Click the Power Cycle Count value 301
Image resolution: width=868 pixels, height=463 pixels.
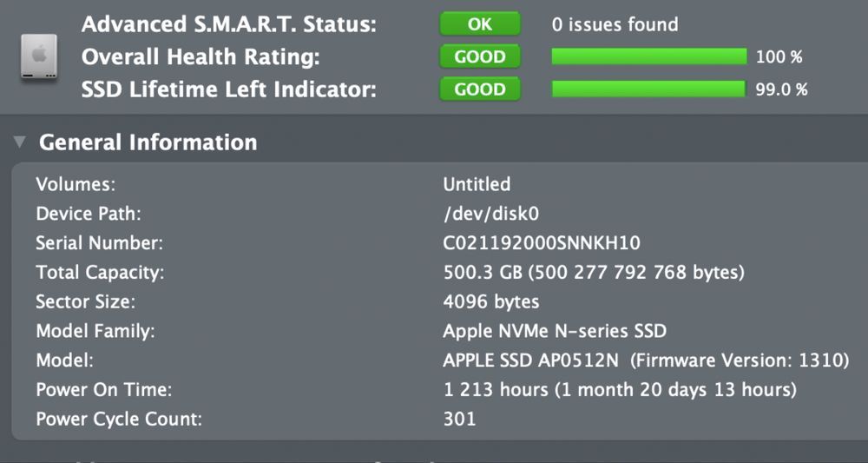(459, 419)
